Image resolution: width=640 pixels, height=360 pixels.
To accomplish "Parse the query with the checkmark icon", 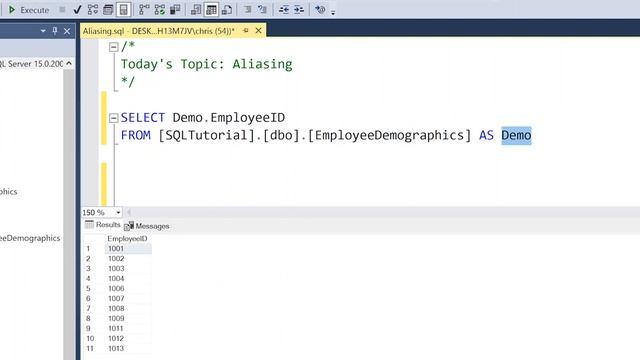I will click(x=77, y=10).
